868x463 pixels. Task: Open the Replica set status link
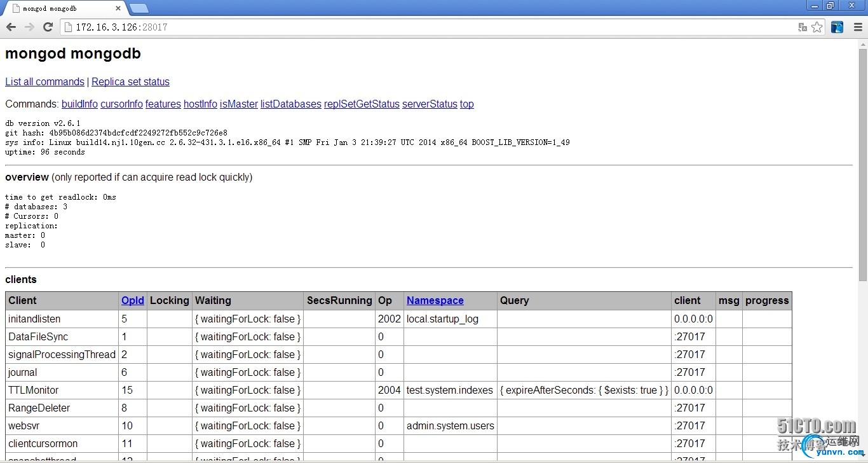pos(130,81)
